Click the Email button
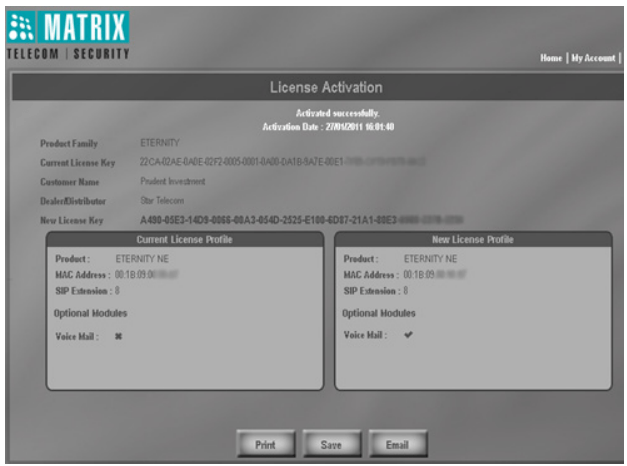 tap(397, 444)
